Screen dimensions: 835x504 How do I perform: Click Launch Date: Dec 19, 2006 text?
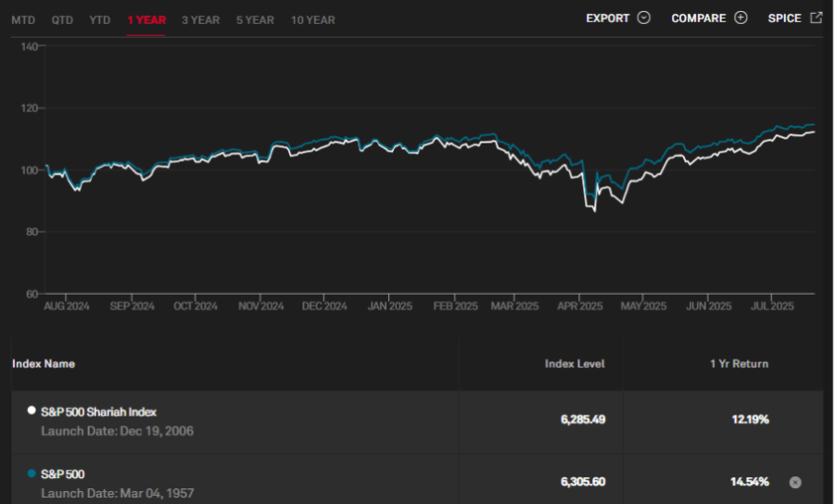point(117,431)
